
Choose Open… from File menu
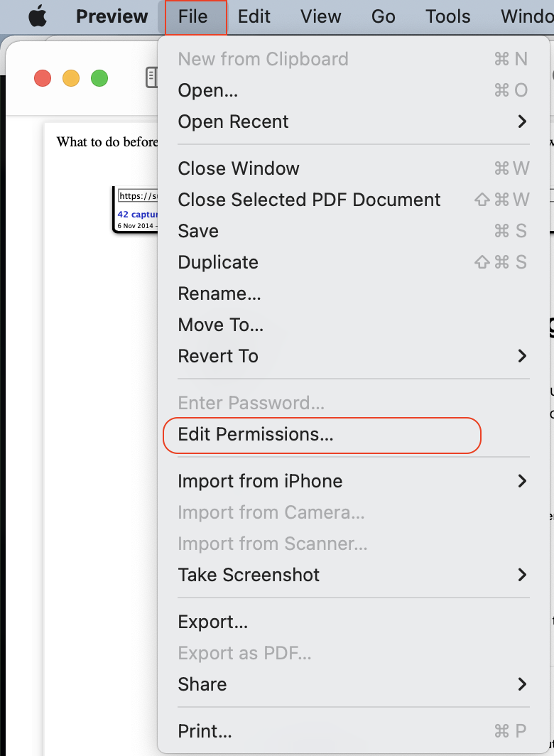point(208,90)
